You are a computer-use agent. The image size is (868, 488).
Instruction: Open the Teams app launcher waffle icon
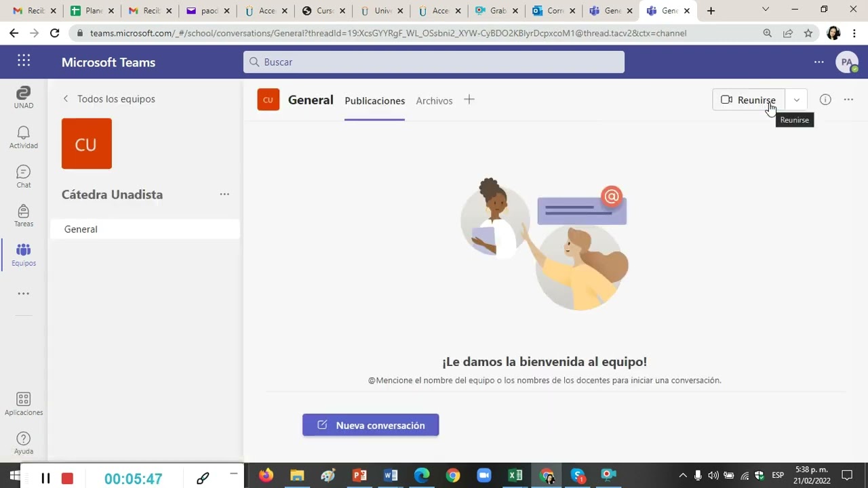point(24,61)
